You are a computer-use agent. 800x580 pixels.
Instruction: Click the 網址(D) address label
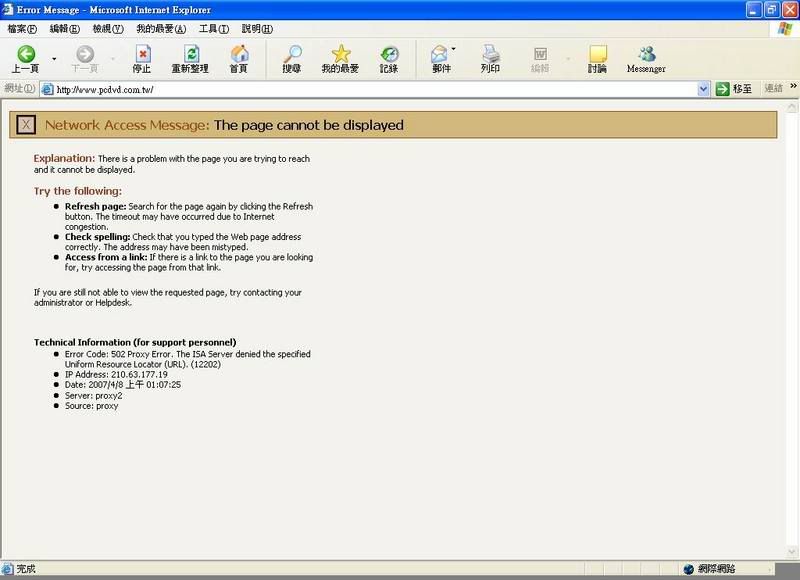(x=20, y=88)
